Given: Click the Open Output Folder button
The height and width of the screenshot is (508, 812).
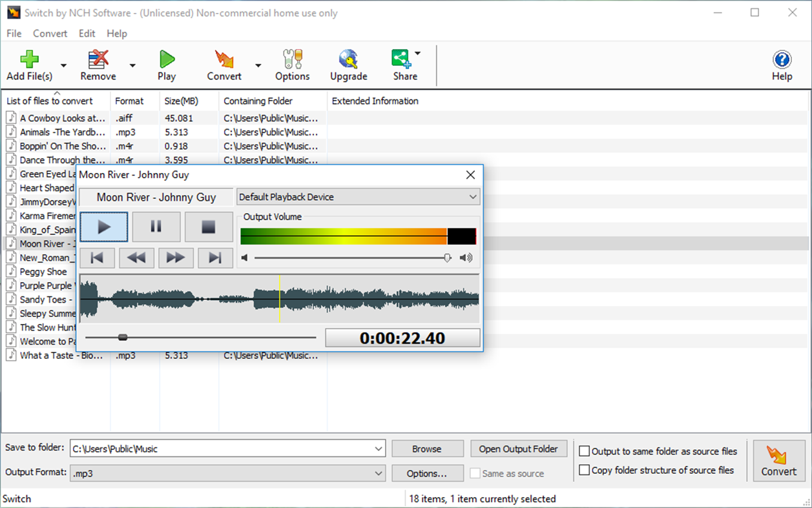Looking at the screenshot, I should point(519,448).
